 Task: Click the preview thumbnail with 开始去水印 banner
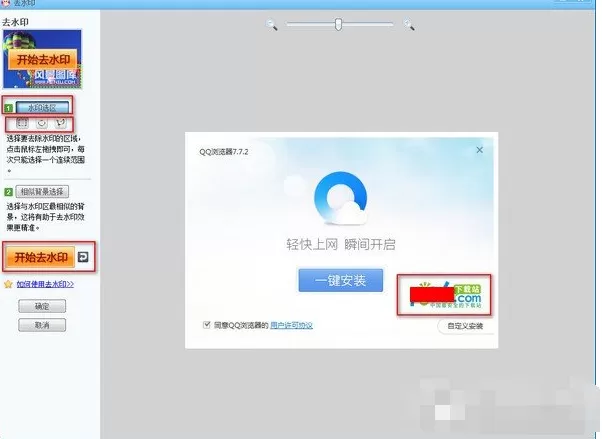tap(42, 59)
